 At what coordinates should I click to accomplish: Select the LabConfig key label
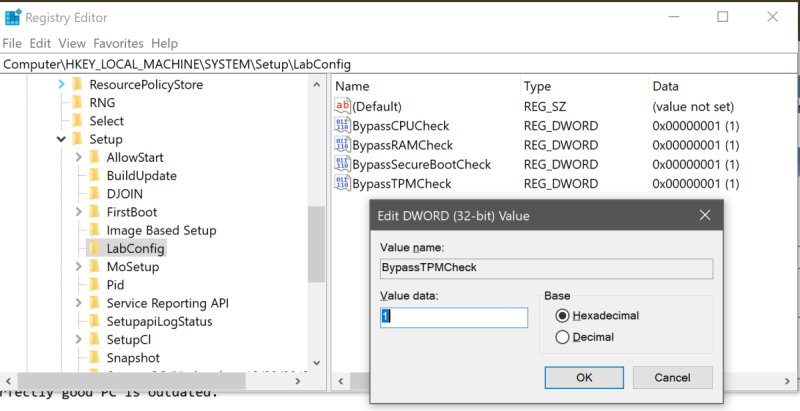tap(135, 249)
